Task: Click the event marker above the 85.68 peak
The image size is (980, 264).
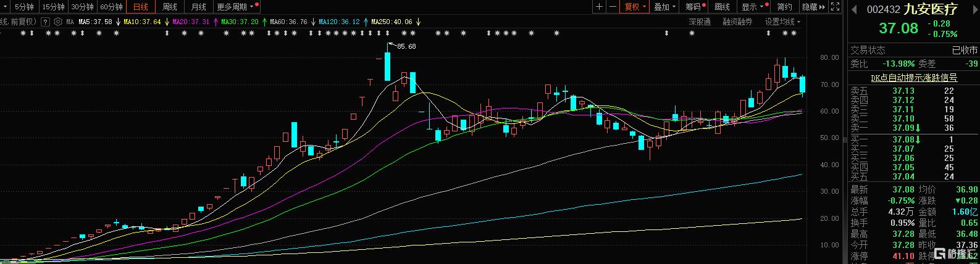Action: click(387, 33)
